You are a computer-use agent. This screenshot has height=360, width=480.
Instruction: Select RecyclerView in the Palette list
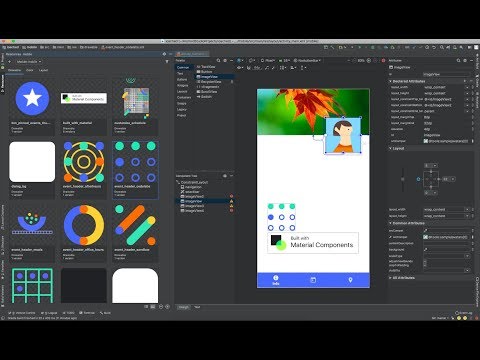[209, 82]
